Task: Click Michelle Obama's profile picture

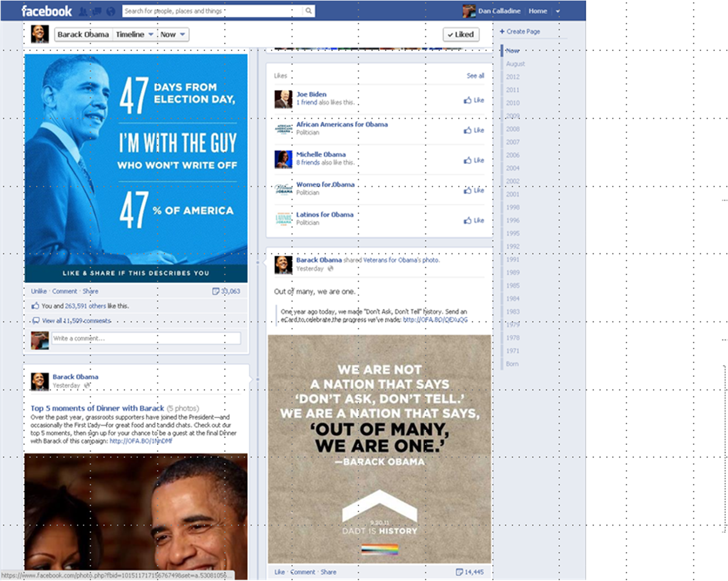Action: [283, 159]
